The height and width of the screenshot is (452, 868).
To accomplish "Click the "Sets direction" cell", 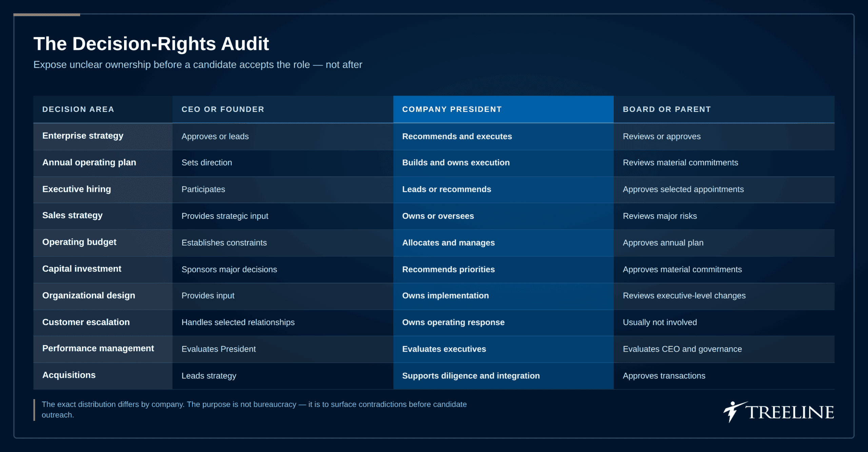I will click(283, 163).
